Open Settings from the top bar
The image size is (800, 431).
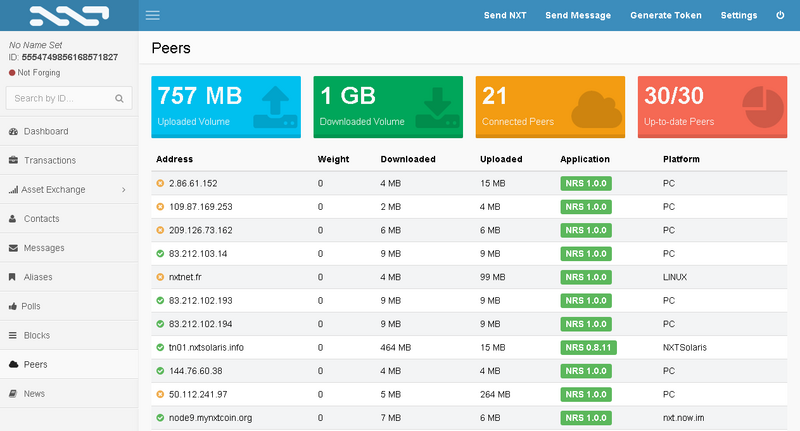click(x=738, y=15)
